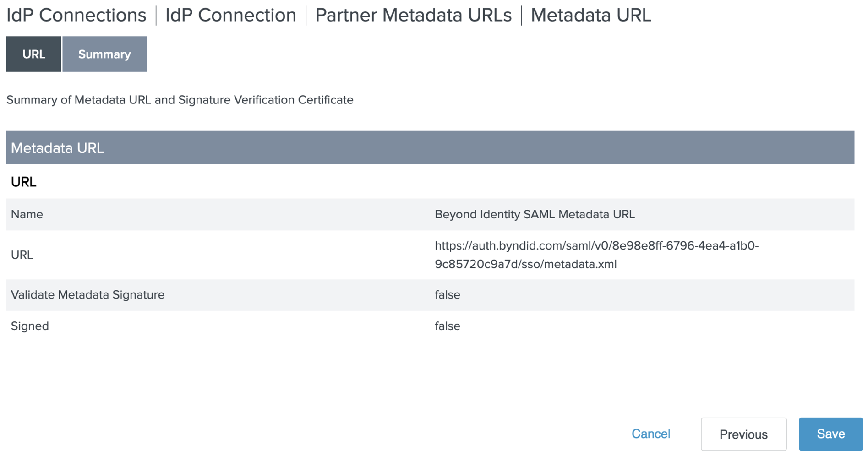868x456 pixels.
Task: Click the auth.byndid.com metadata.xml URL value
Action: 596,255
